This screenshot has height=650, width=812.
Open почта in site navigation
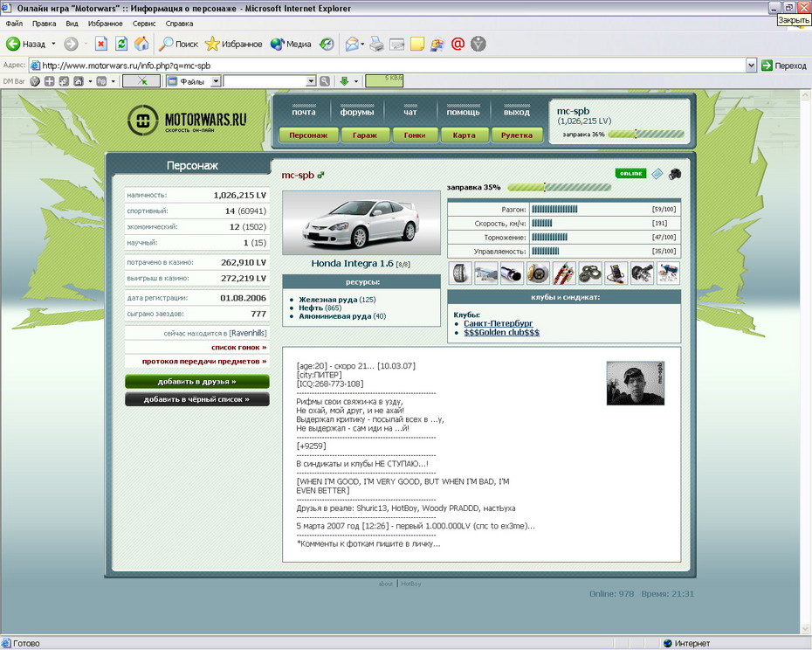pyautogui.click(x=304, y=112)
